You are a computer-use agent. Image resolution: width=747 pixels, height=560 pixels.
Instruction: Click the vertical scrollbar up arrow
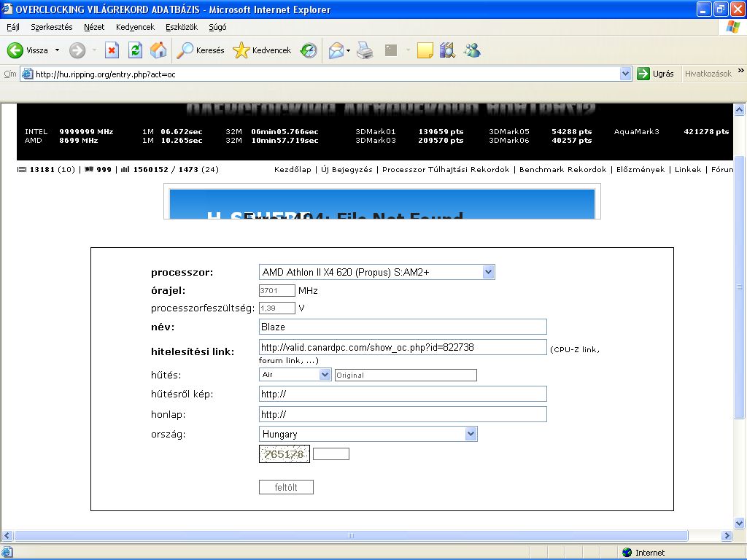click(x=740, y=110)
